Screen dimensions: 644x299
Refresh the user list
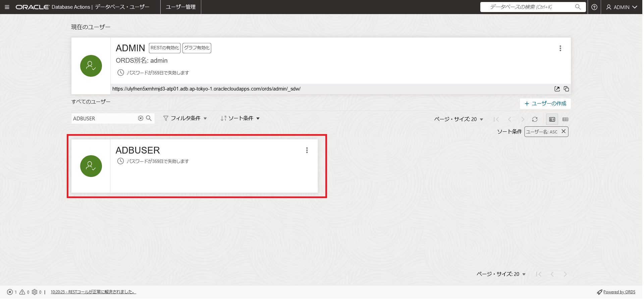pos(535,119)
